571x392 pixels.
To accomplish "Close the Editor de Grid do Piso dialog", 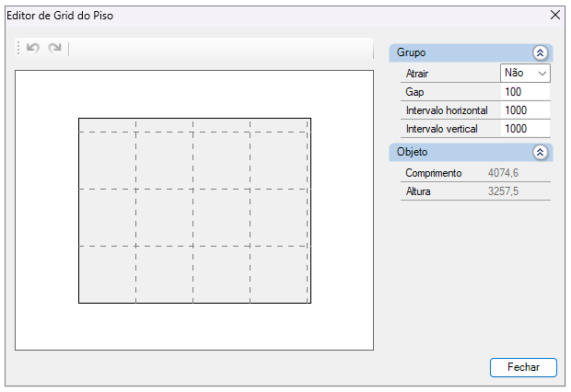I will click(555, 15).
